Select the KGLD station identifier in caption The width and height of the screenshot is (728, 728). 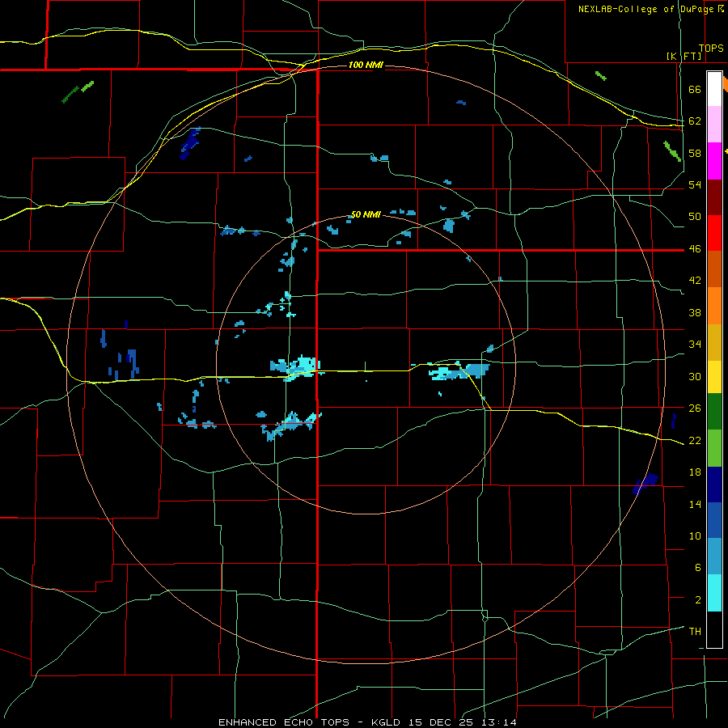(x=387, y=722)
